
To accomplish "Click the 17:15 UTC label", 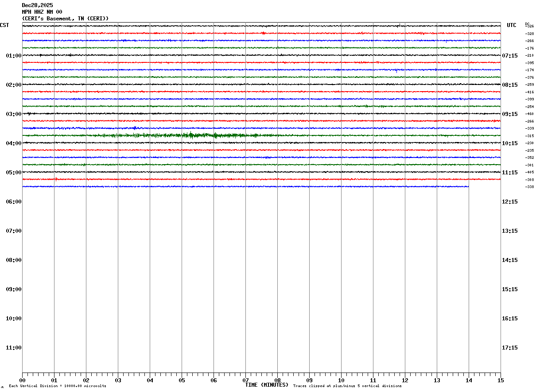I will 510,348.
